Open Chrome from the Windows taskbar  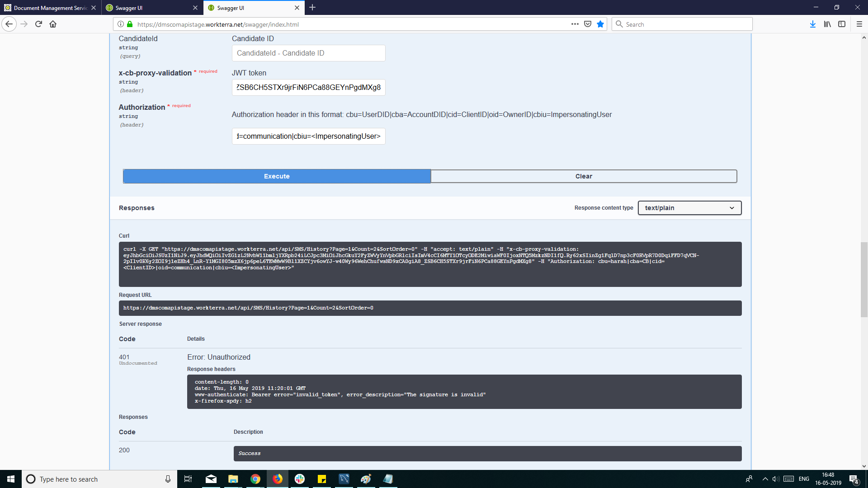click(x=255, y=479)
